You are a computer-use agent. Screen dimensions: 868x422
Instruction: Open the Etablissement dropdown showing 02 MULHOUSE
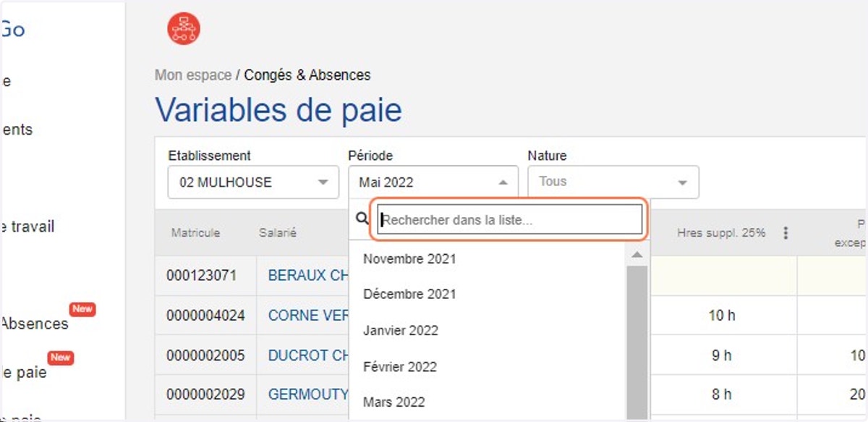[254, 182]
